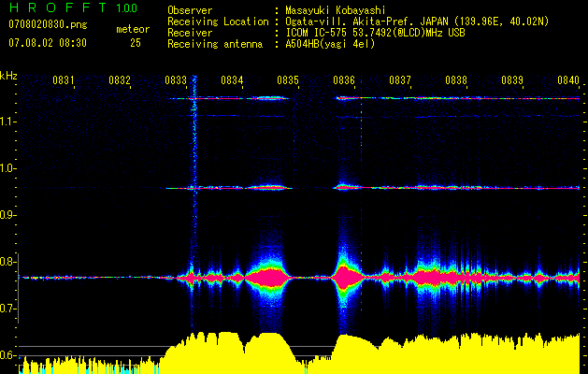Screen dimensions: 588x374
Task: Click the 0.7 kHz frequency axis label
Action: coord(7,309)
